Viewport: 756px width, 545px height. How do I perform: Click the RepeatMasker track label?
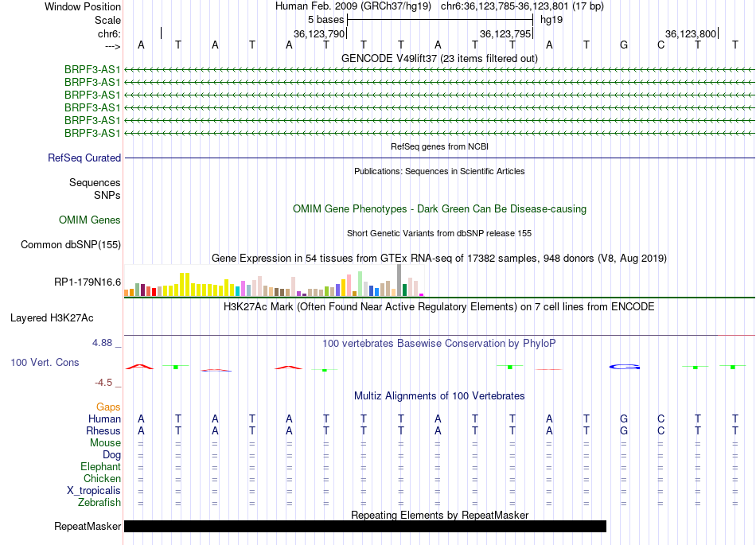[88, 526]
